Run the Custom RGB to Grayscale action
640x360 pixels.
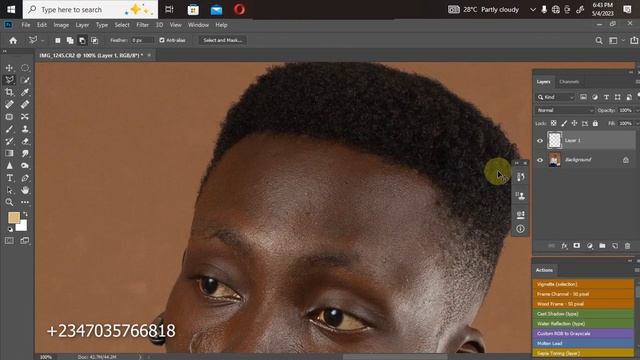583,333
